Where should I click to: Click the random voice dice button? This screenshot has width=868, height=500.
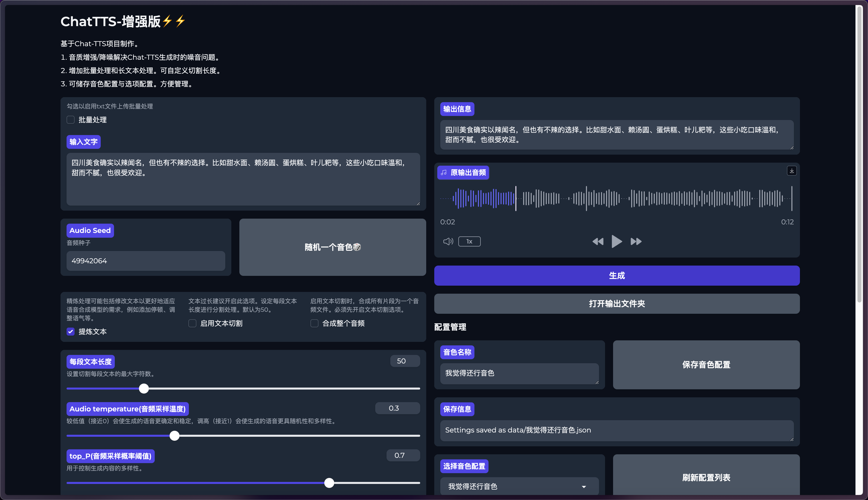(332, 247)
